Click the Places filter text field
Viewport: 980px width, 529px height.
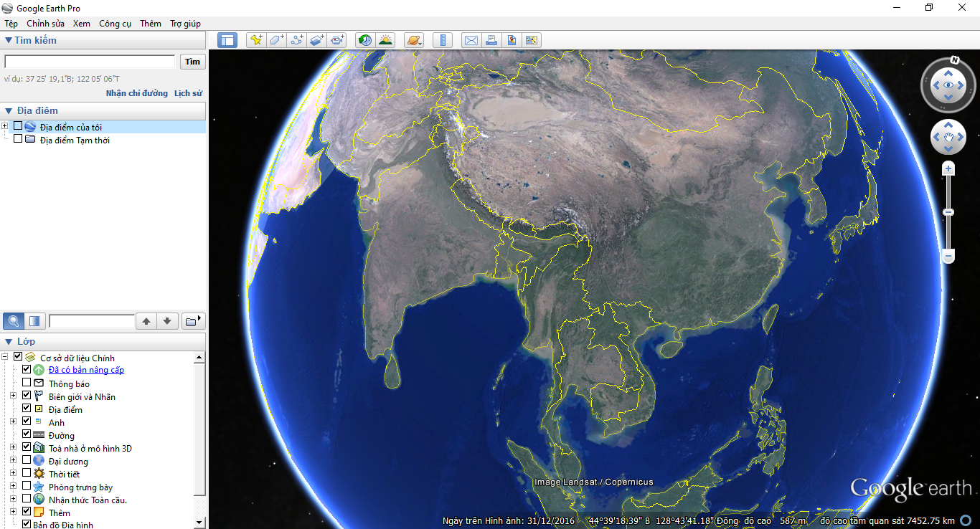tap(92, 321)
